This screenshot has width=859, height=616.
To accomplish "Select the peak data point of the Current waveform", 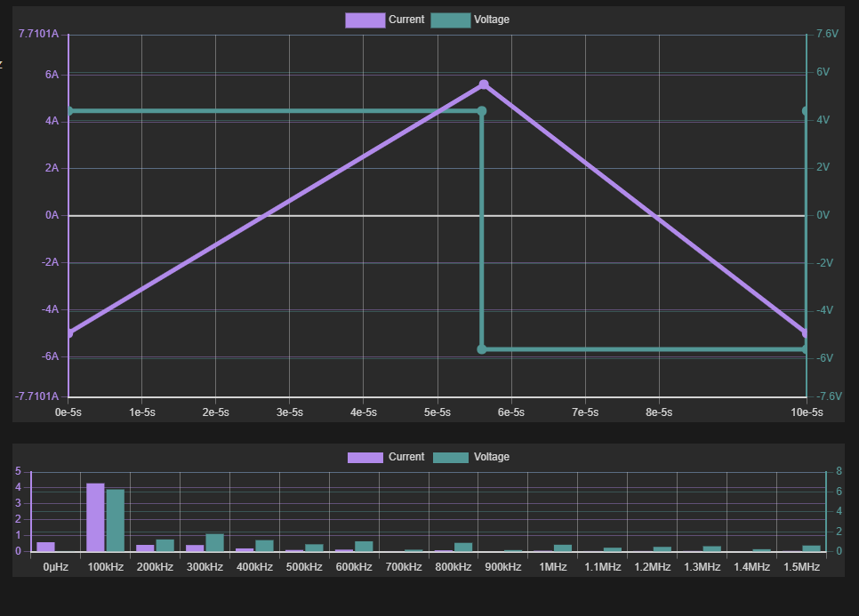I will coord(484,84).
